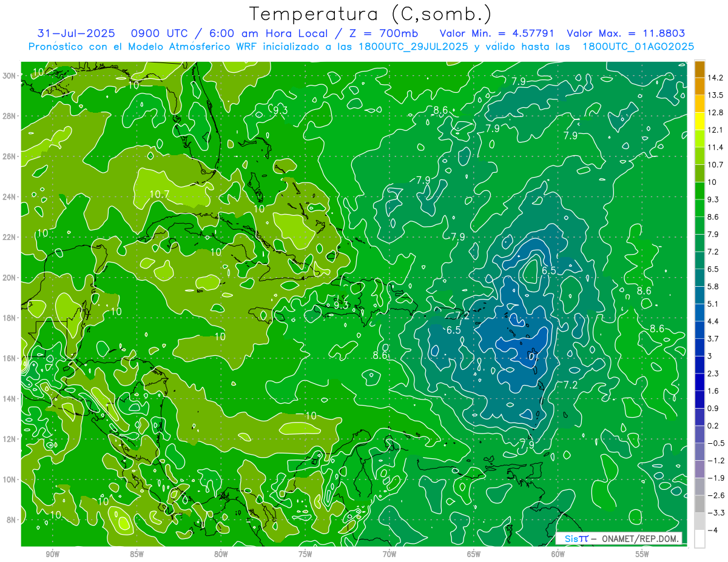Image resolution: width=728 pixels, height=562 pixels.
Task: Click the 14.2 value on the colorbar
Action: click(x=716, y=78)
